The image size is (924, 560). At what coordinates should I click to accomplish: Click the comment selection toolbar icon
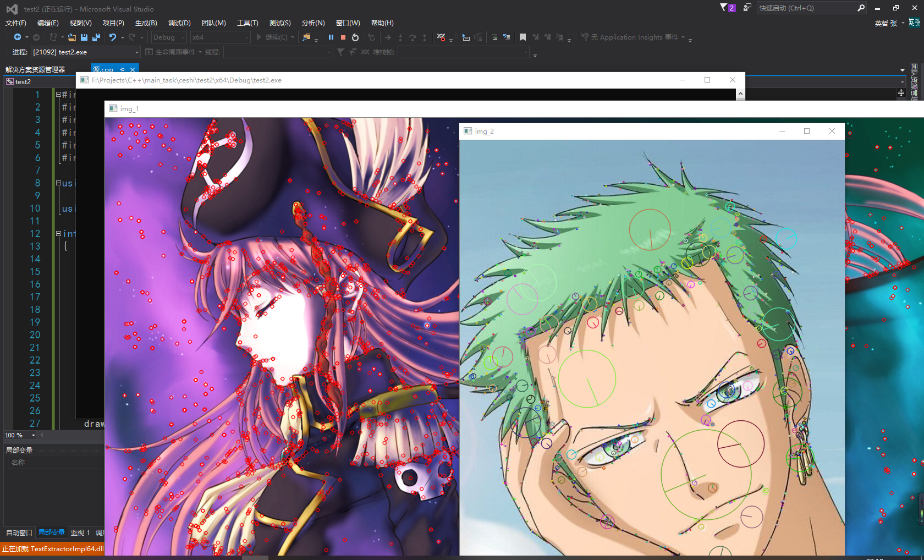(507, 37)
